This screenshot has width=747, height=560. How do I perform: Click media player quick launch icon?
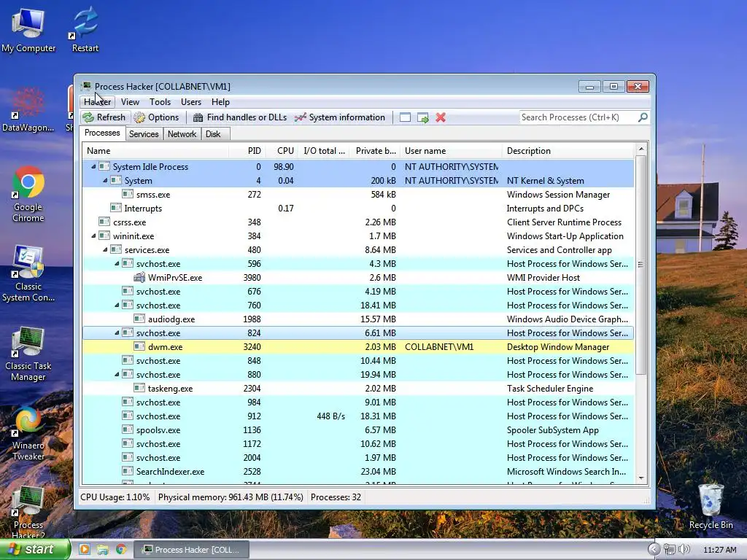pos(85,550)
